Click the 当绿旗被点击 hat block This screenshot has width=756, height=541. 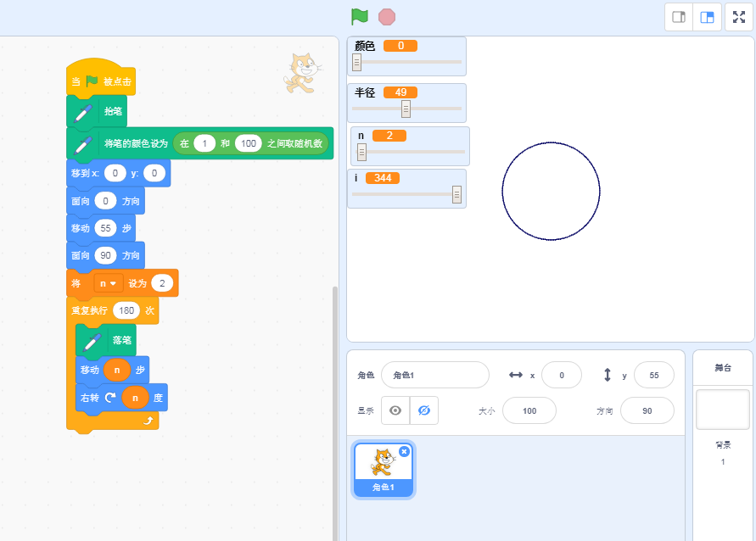pyautogui.click(x=101, y=77)
